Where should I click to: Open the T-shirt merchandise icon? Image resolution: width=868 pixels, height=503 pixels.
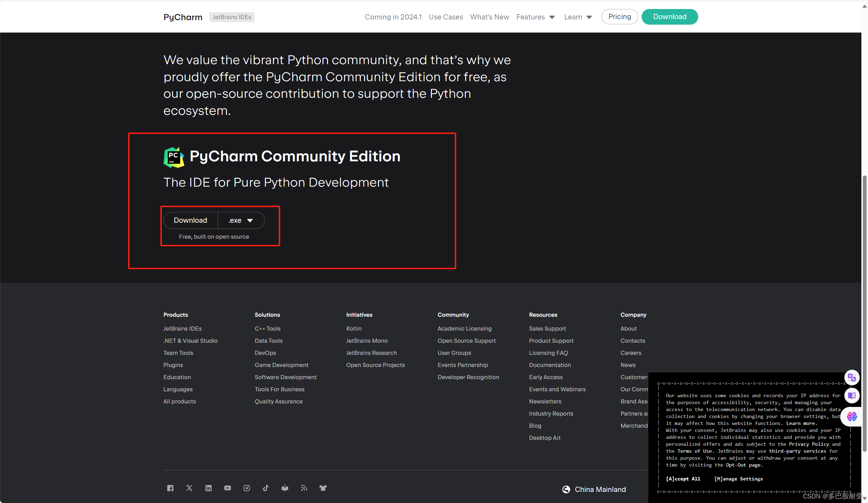click(x=323, y=488)
